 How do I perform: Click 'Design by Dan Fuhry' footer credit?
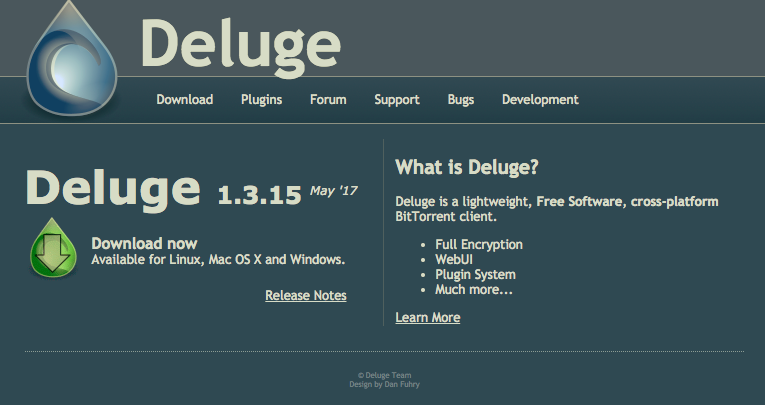coord(384,384)
